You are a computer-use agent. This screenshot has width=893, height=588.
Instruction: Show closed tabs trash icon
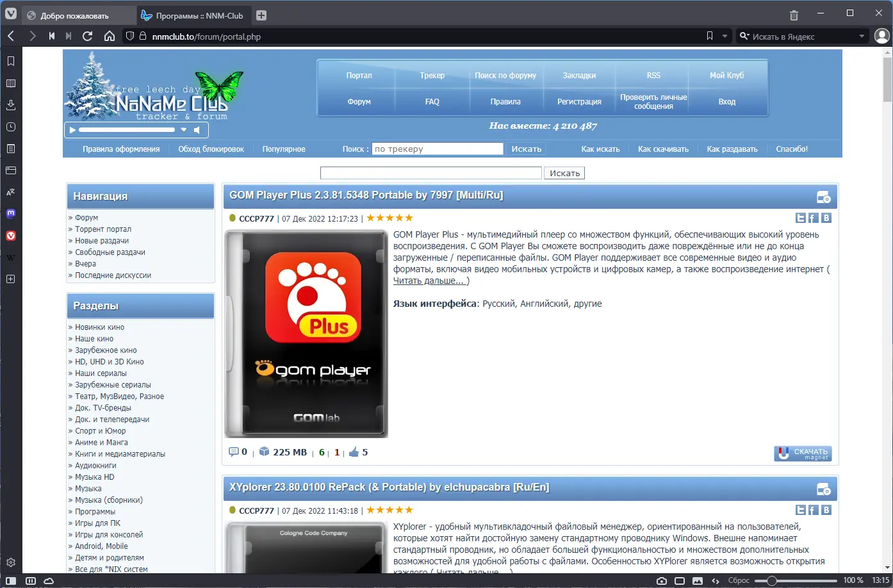tap(794, 15)
